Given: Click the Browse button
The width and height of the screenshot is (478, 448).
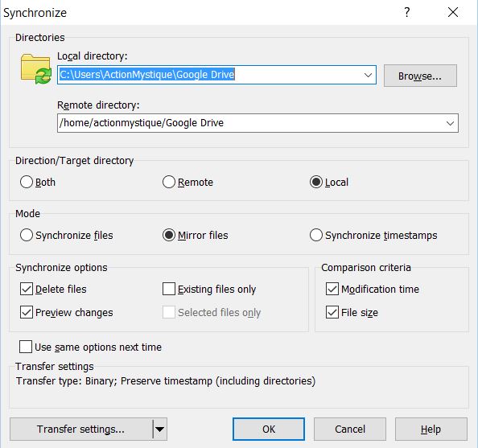Looking at the screenshot, I should (420, 76).
